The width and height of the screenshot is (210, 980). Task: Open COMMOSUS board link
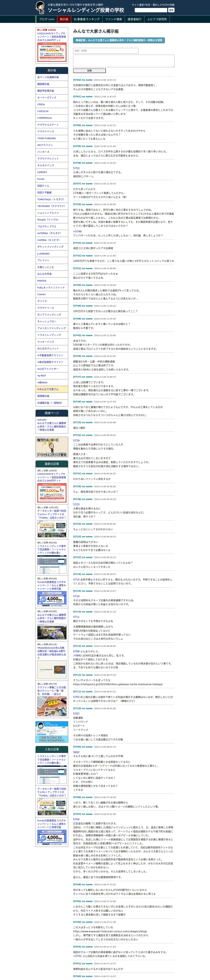click(52, 118)
